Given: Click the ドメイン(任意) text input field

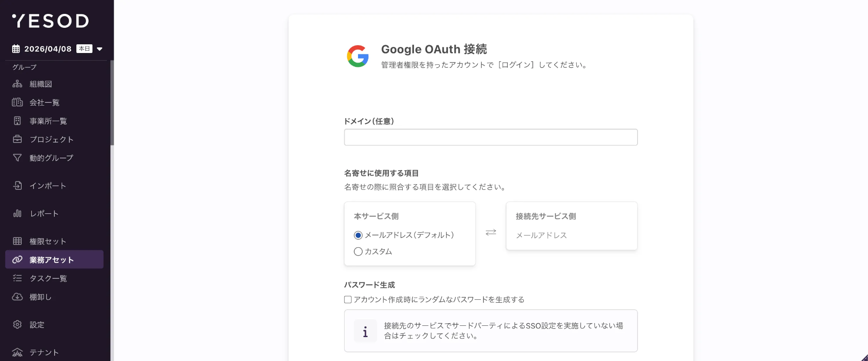Looking at the screenshot, I should [x=490, y=137].
